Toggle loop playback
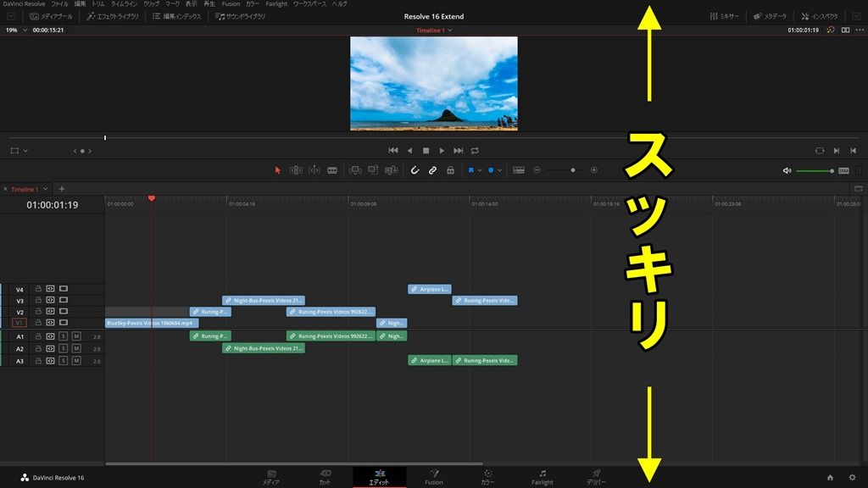 pos(475,151)
